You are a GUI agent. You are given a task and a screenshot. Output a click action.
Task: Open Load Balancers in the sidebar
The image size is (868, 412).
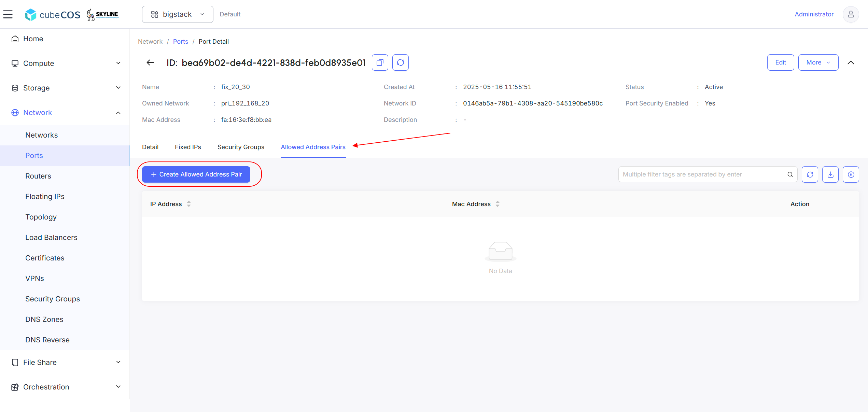point(65,238)
